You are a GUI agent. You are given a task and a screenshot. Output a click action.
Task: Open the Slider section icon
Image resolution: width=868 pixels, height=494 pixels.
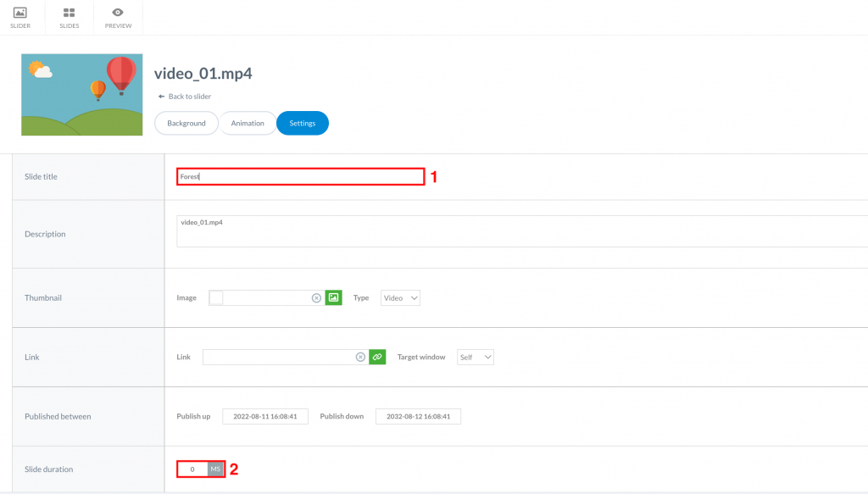tap(20, 12)
